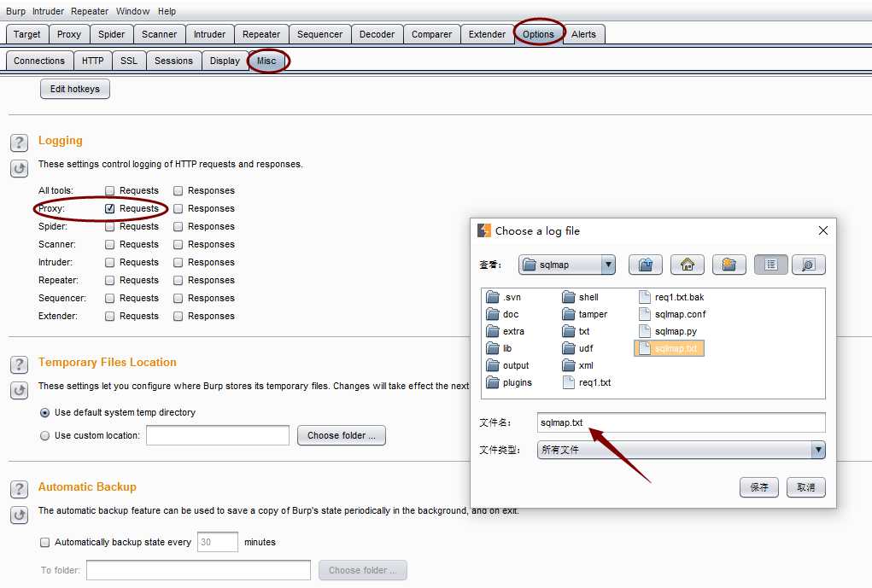Open the sqlmap look-in folder dropdown

tap(608, 265)
